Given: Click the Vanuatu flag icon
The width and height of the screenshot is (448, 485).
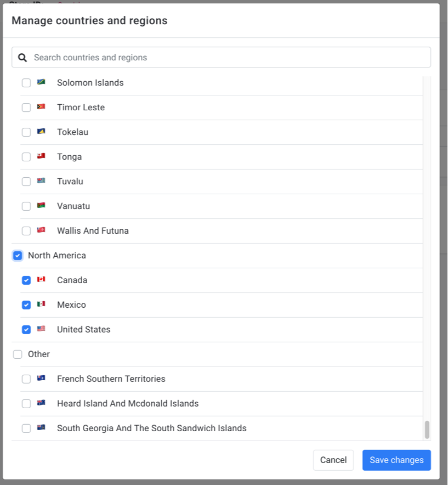Looking at the screenshot, I should coord(41,205).
